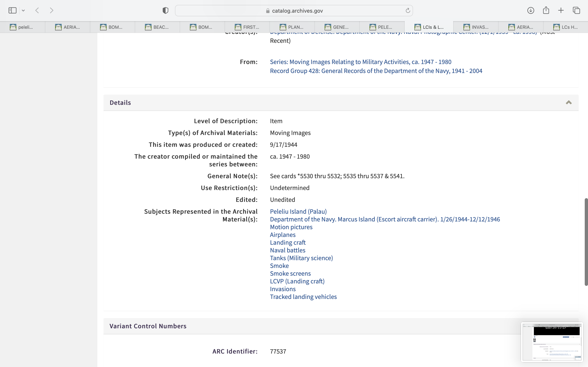Open the Peleliu Island (Palau) link

click(298, 211)
